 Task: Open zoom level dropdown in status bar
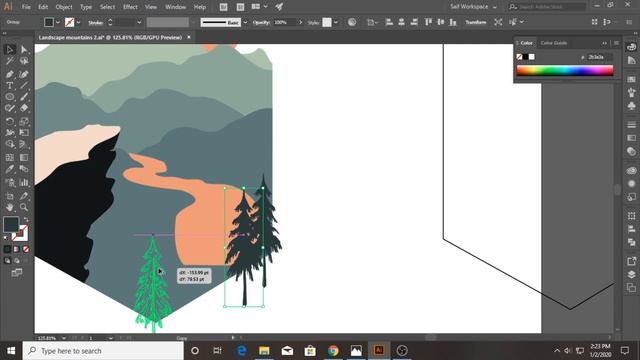[64, 338]
